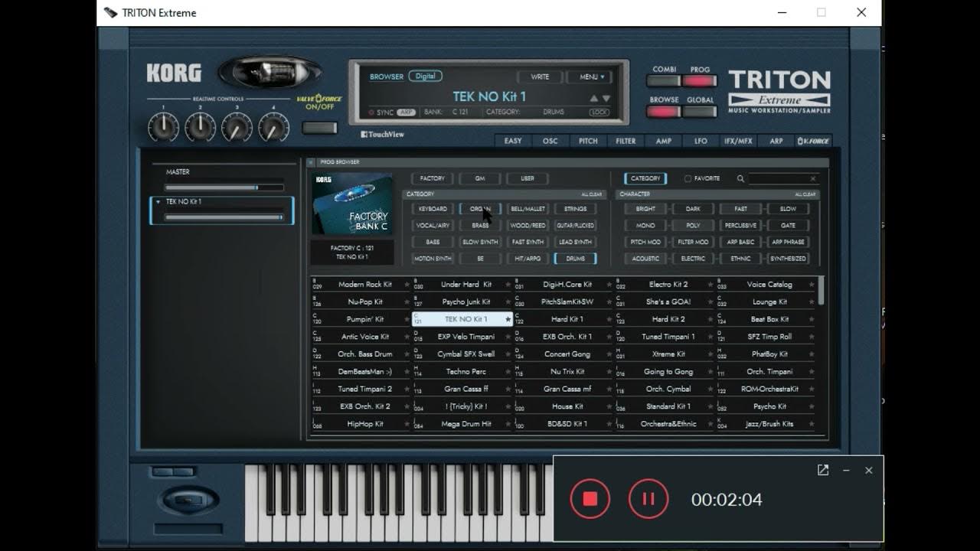980x551 pixels.
Task: Click the CATEGORY view button
Action: (x=645, y=178)
